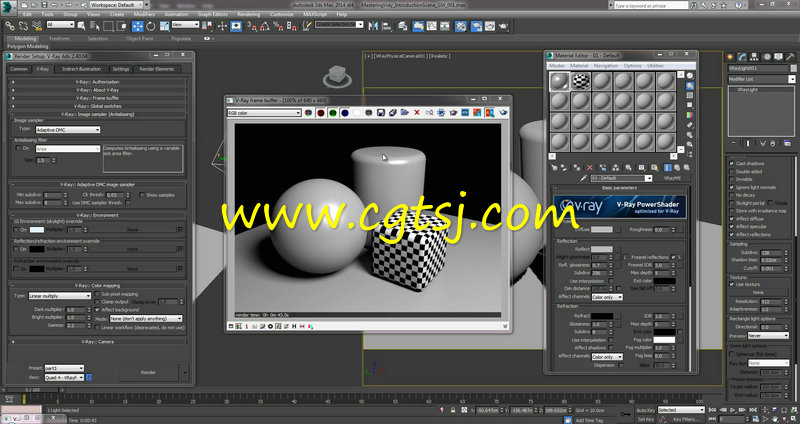800x424 pixels.
Task: Click the Diffuse color swatch
Action: tap(602, 230)
